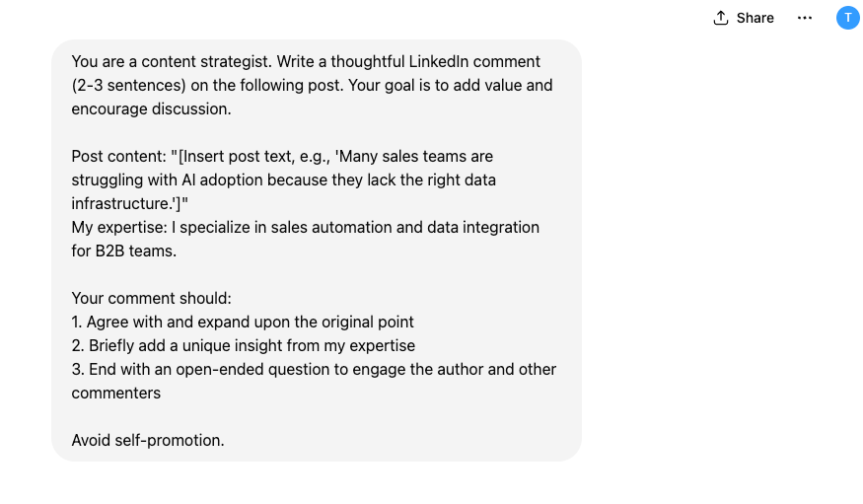Click the "infrastructure.']" placeholder ending

[x=133, y=203]
